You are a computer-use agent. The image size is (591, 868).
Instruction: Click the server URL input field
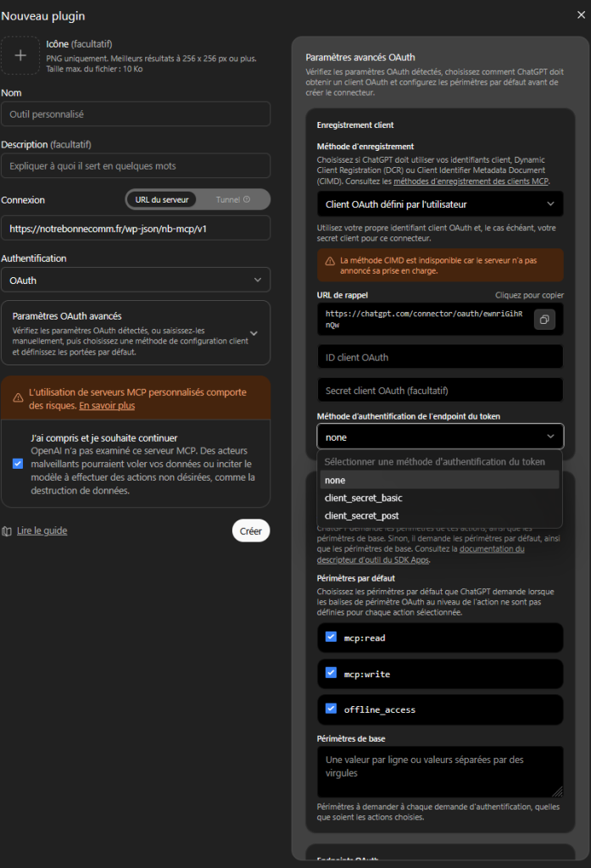pos(136,228)
